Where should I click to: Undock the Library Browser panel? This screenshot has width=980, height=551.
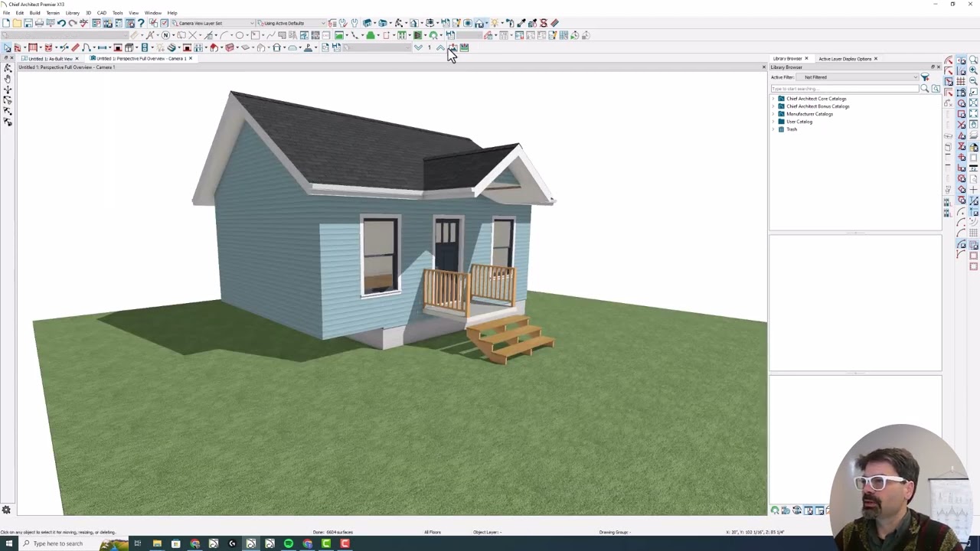pos(933,67)
